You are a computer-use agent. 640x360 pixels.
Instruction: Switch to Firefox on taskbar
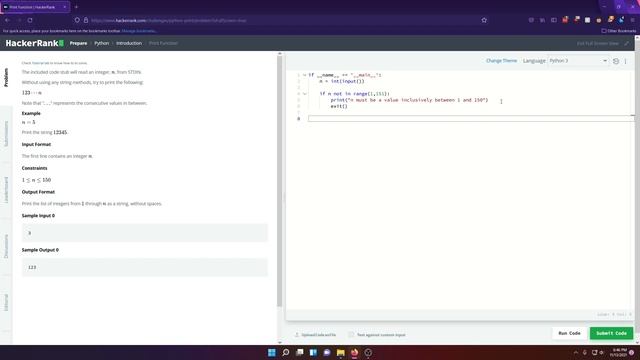354,352
